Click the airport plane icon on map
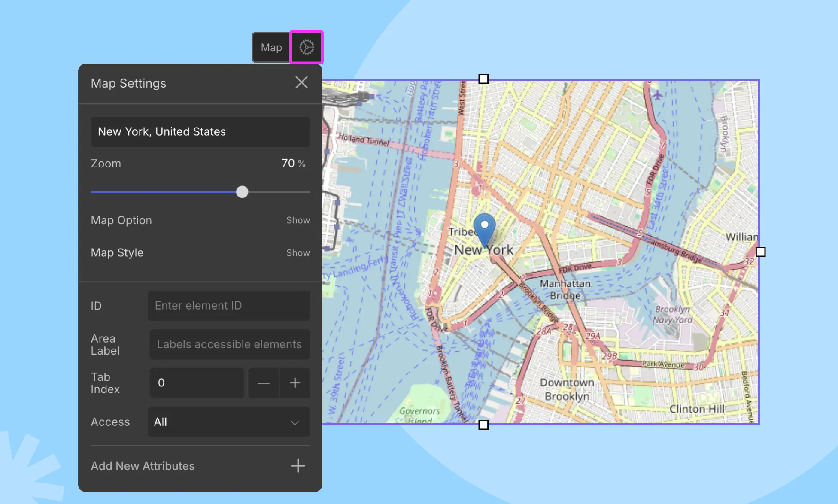Image resolution: width=838 pixels, height=504 pixels. click(x=657, y=95)
